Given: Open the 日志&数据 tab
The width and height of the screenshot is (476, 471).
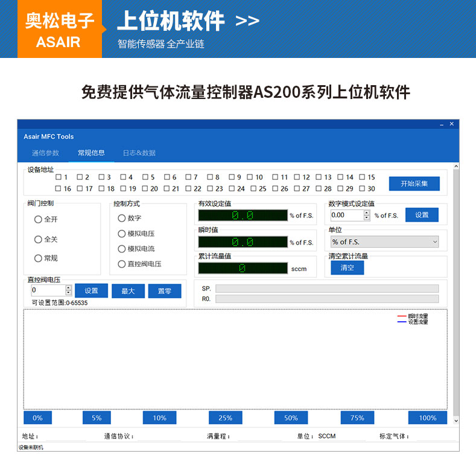Looking at the screenshot, I should [x=139, y=153].
